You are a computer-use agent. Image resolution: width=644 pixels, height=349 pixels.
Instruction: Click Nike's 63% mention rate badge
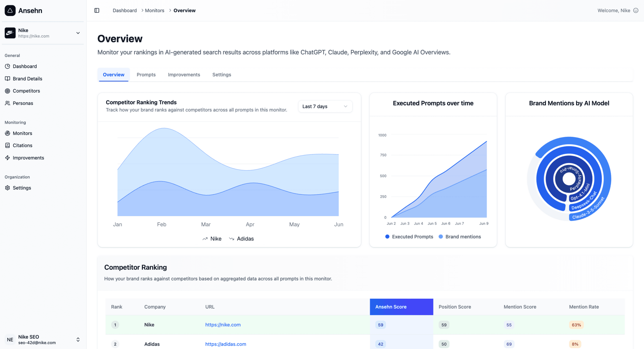click(x=576, y=325)
